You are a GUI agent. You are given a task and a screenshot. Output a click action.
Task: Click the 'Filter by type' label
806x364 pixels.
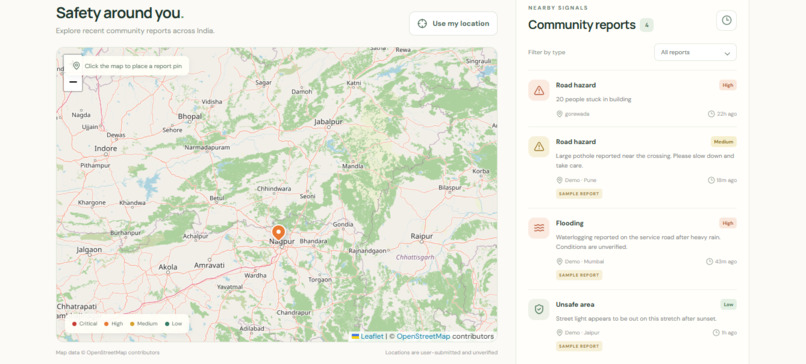tap(546, 52)
